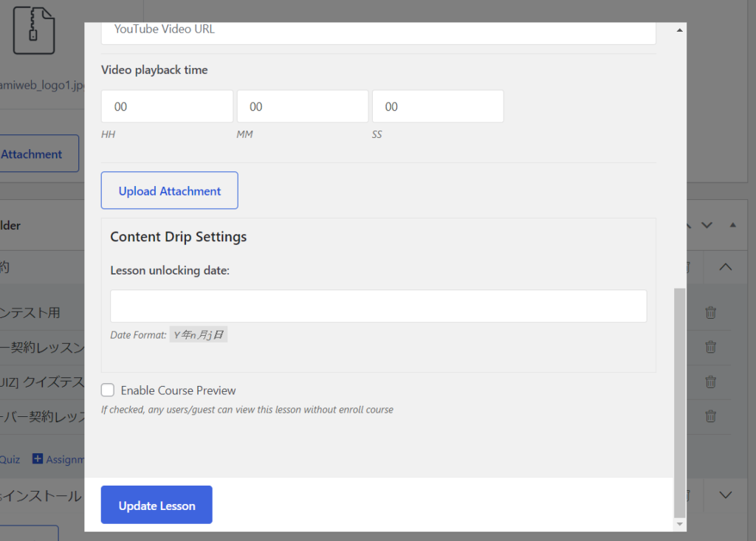Expand the インストール topic with down chevron
The height and width of the screenshot is (541, 756).
coord(725,495)
